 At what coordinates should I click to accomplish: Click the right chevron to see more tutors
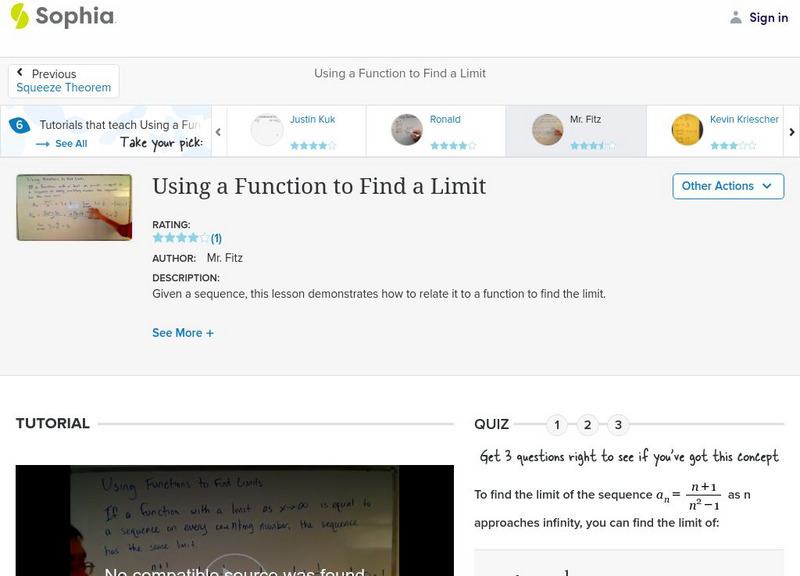(x=790, y=131)
